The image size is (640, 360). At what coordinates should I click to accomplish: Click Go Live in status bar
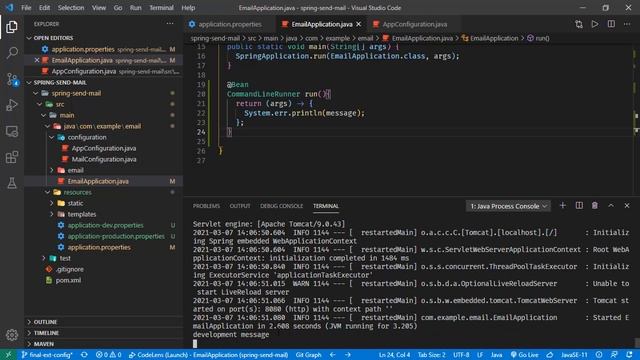tap(524, 355)
